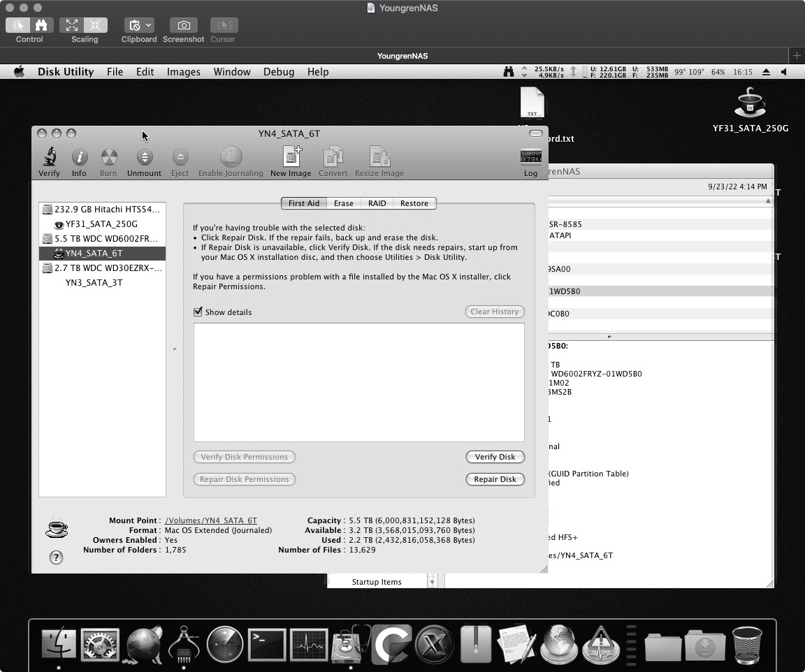Image resolution: width=805 pixels, height=672 pixels.
Task: Click the Clear History button
Action: coord(495,312)
